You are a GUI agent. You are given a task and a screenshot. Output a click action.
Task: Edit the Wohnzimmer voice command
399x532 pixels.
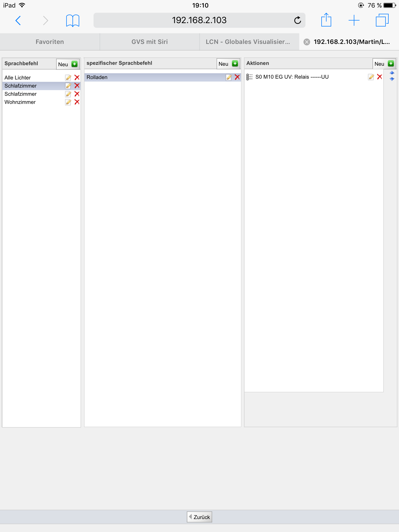point(68,102)
